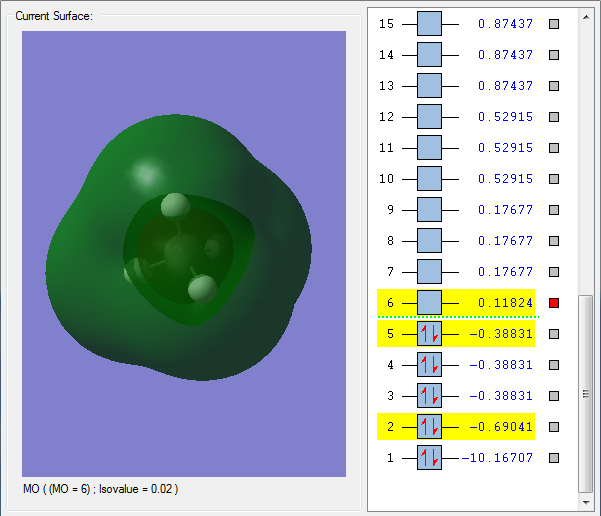Click energy value -10.16707

point(497,458)
